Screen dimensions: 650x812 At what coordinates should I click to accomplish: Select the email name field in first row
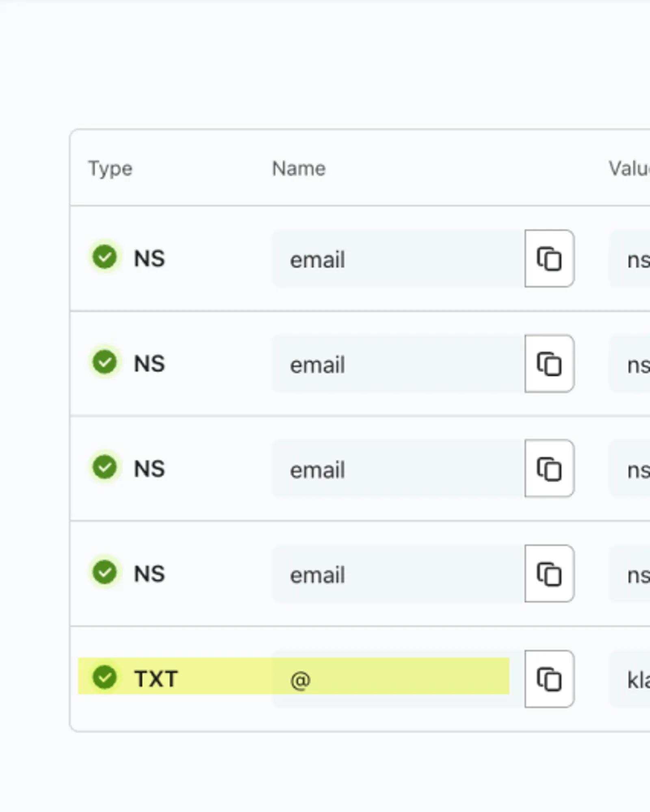398,258
